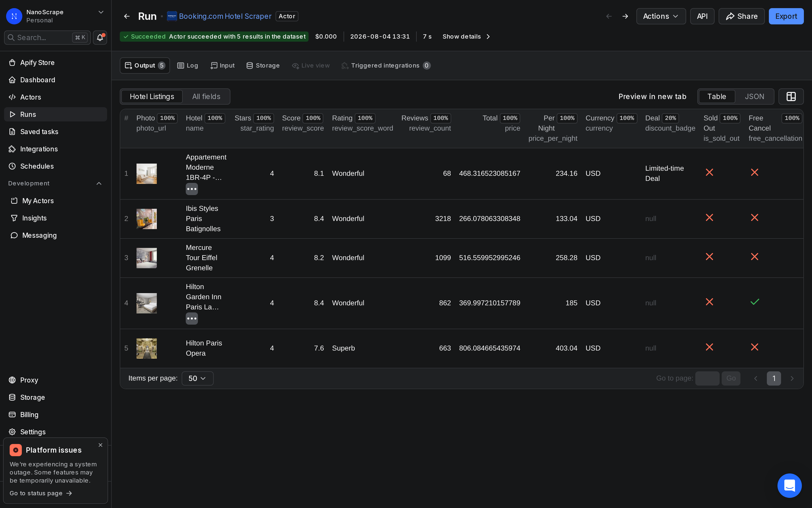This screenshot has height=508, width=812.
Task: Select page 1 in pagination
Action: [x=774, y=378]
